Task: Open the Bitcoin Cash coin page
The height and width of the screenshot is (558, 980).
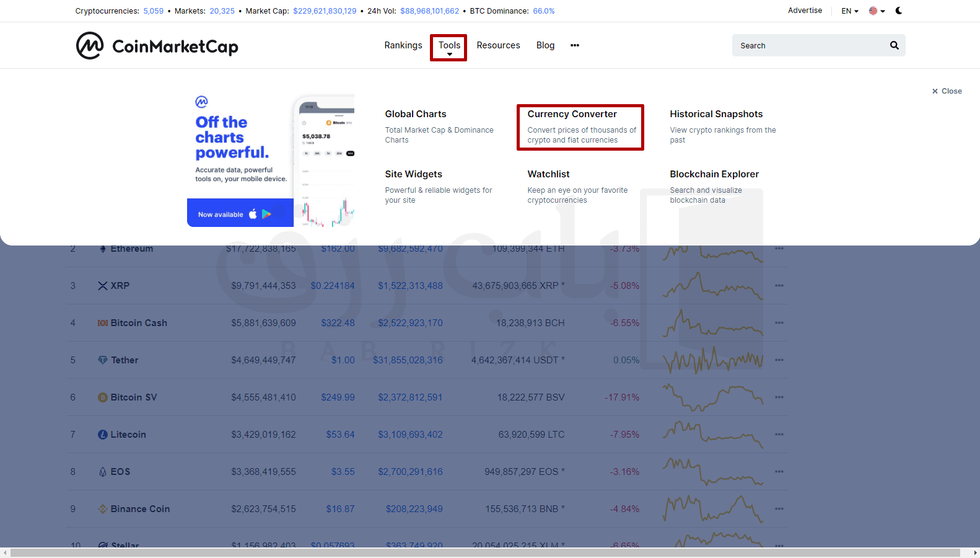Action: (139, 323)
